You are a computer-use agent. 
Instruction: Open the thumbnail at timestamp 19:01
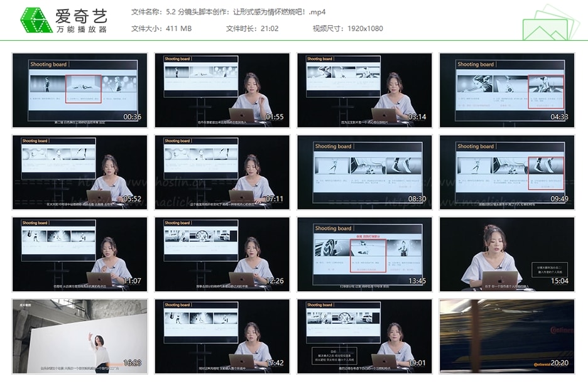364,336
